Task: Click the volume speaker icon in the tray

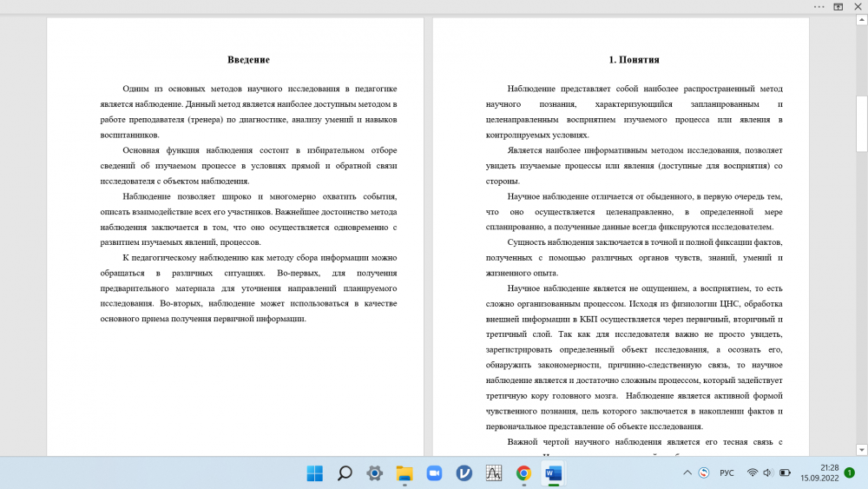Action: click(x=768, y=473)
